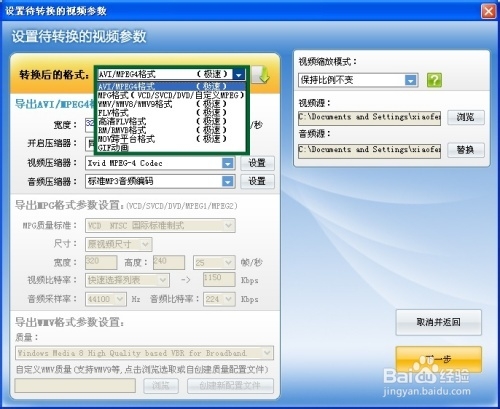
Task: Click the green download arrow icon
Action: click(x=261, y=75)
